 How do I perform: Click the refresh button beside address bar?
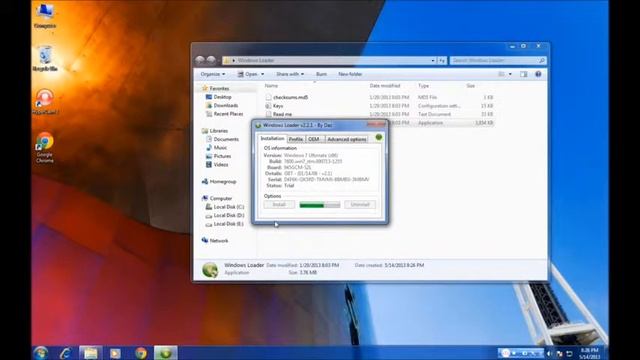(x=442, y=60)
